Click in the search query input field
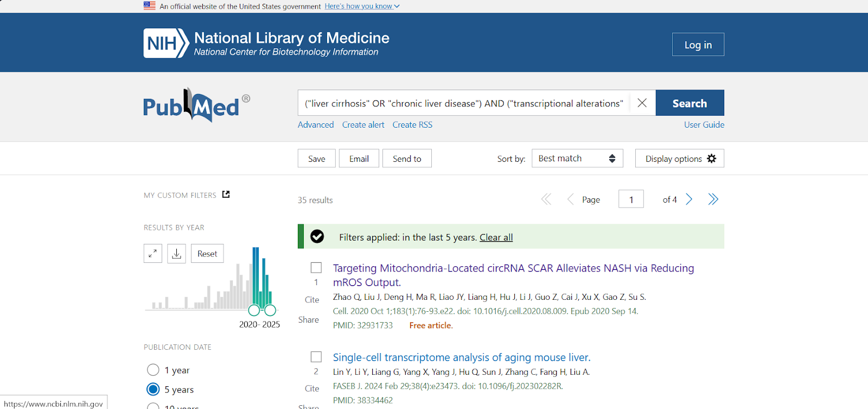 pos(464,103)
